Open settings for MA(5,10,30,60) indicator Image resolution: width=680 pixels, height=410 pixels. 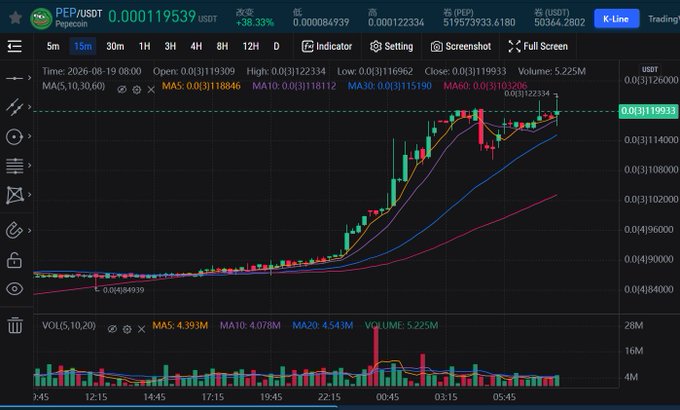click(137, 90)
